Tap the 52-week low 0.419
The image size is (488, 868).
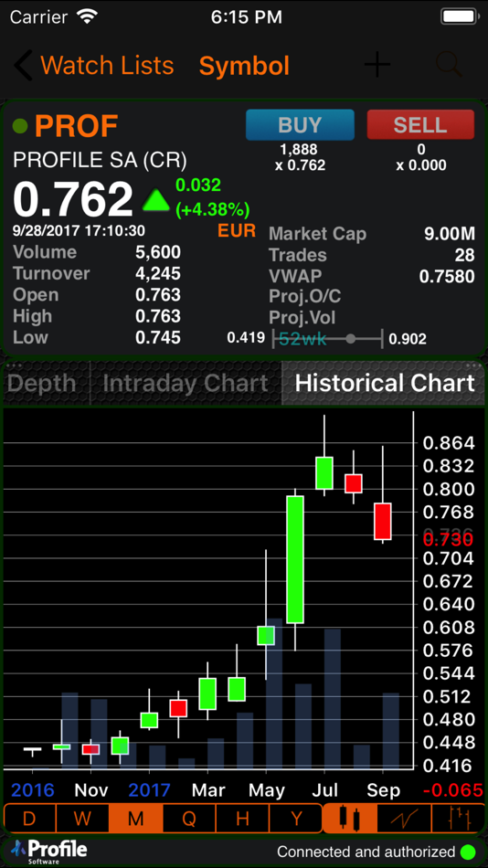[246, 338]
